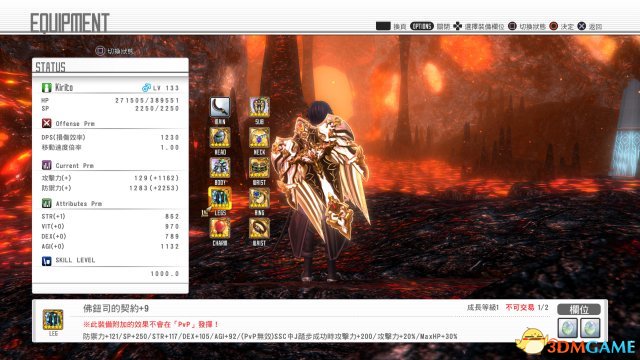This screenshot has height=360, width=640.
Task: Select the HEAD helmet slot
Action: tap(220, 137)
